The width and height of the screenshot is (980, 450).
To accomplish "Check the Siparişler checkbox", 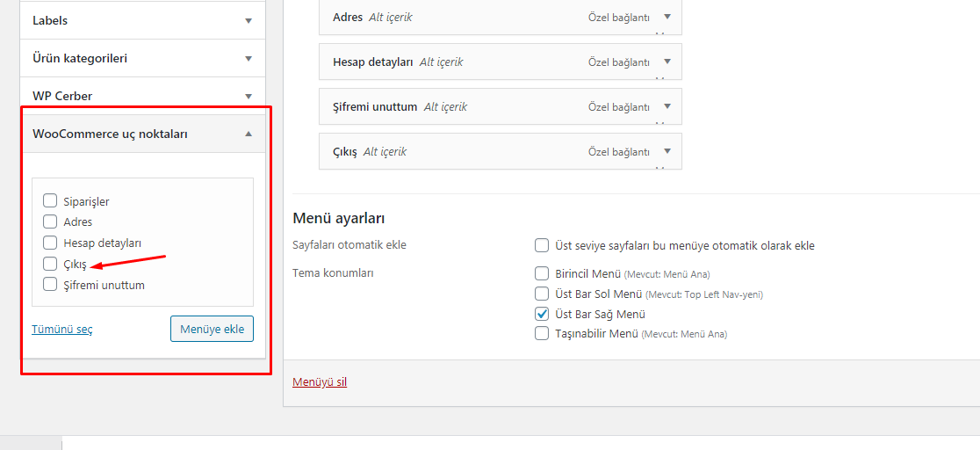I will click(50, 200).
